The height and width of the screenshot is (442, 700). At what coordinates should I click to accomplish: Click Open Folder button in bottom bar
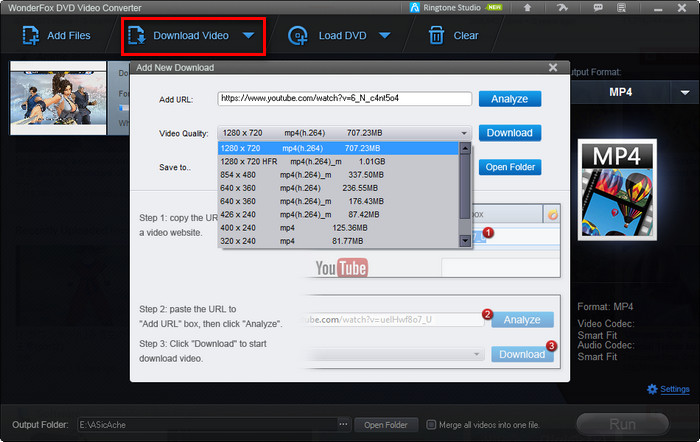[x=386, y=425]
